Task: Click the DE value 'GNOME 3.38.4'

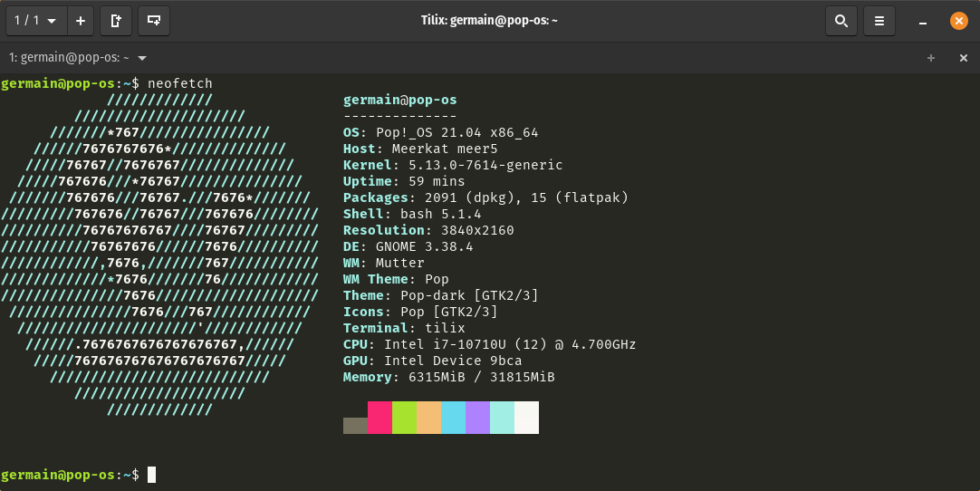Action: point(425,246)
